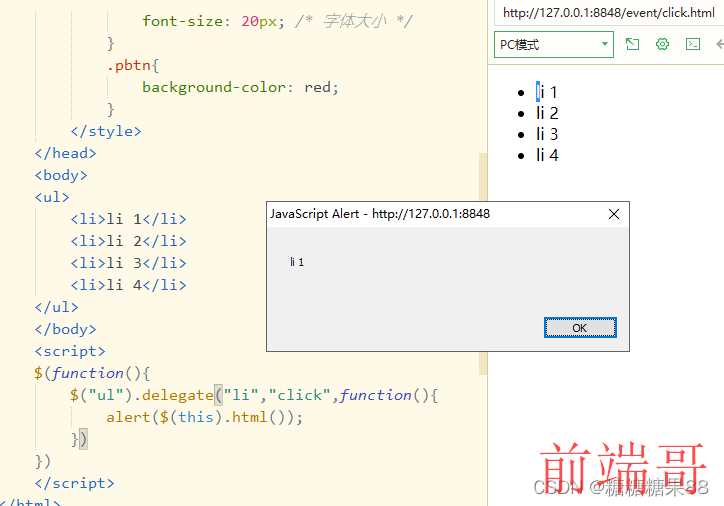Click the '.delegate' method call line
Viewport: 724px width, 506px height.
(254, 395)
